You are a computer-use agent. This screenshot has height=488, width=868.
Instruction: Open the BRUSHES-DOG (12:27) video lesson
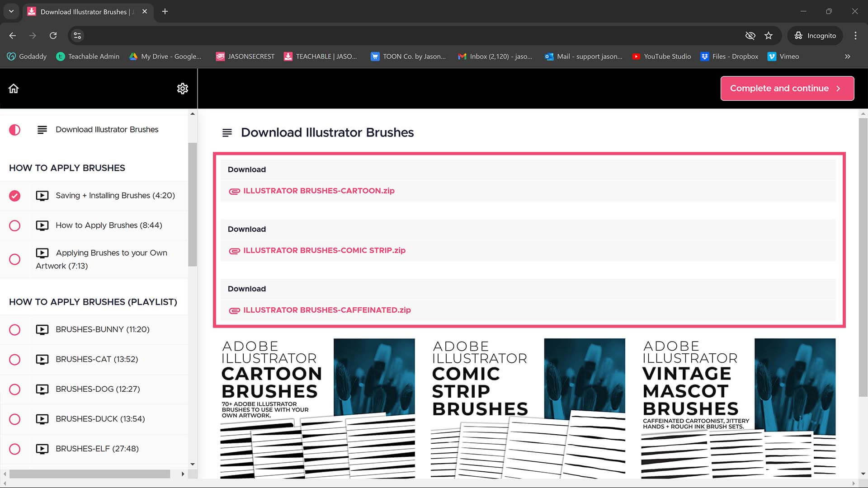click(x=98, y=389)
